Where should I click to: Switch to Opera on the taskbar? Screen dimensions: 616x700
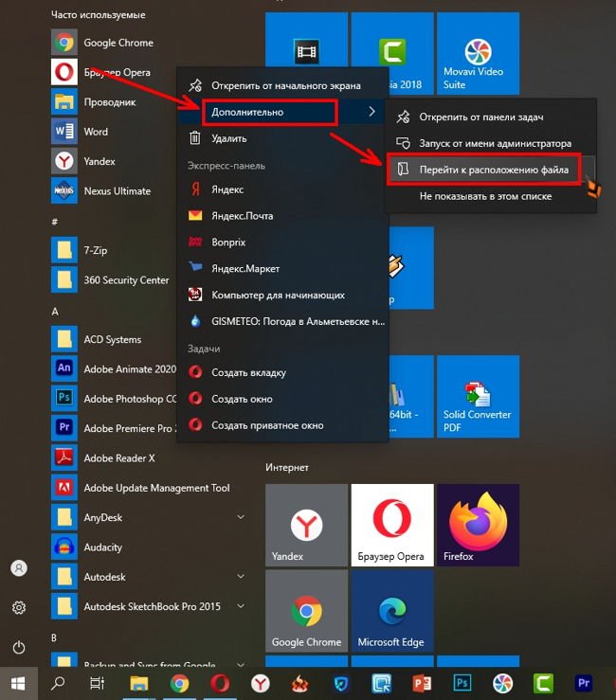220,683
